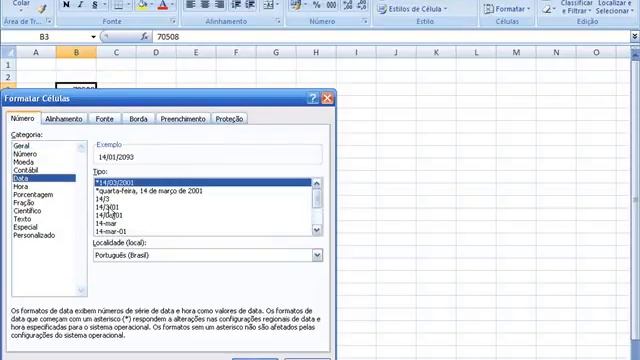Switch to the Borda tab
Viewport: 640px width, 360px height.
tap(138, 119)
